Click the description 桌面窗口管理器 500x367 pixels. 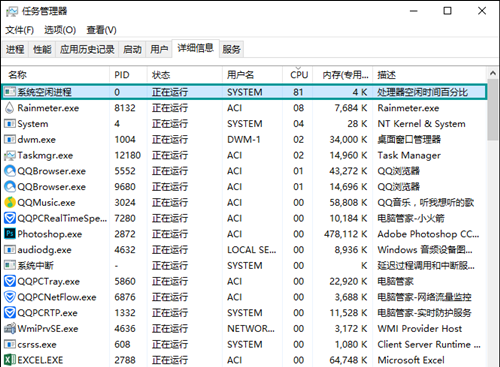click(x=409, y=139)
